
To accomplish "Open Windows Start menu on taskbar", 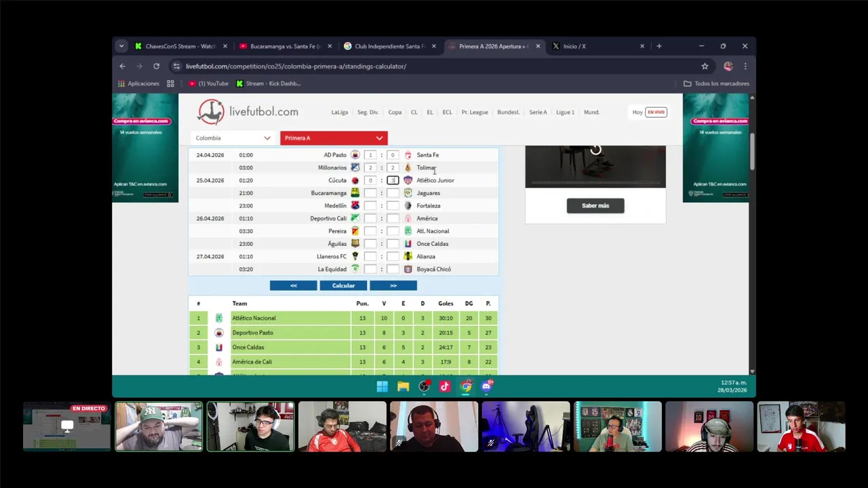I will [x=382, y=386].
